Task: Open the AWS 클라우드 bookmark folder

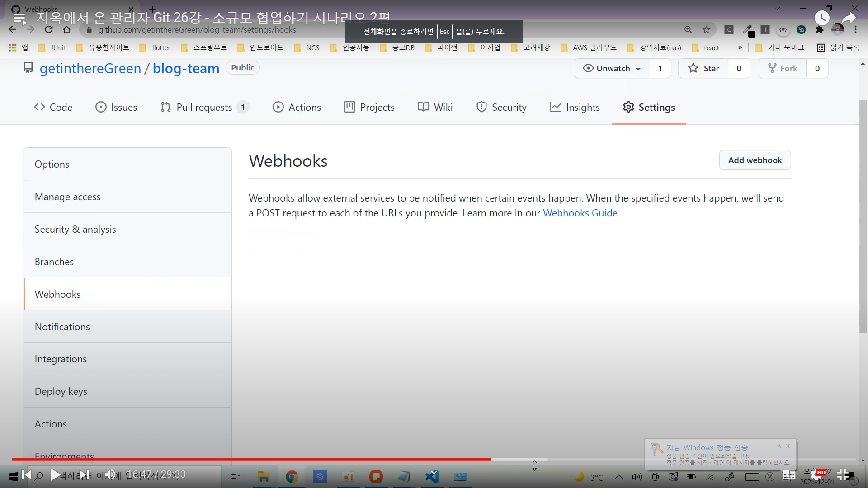Action: point(589,47)
